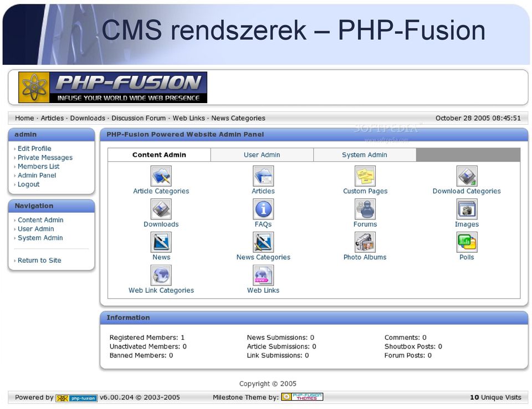The width and height of the screenshot is (532, 409).
Task: Open Web Links in the top navigation bar
Action: 188,118
